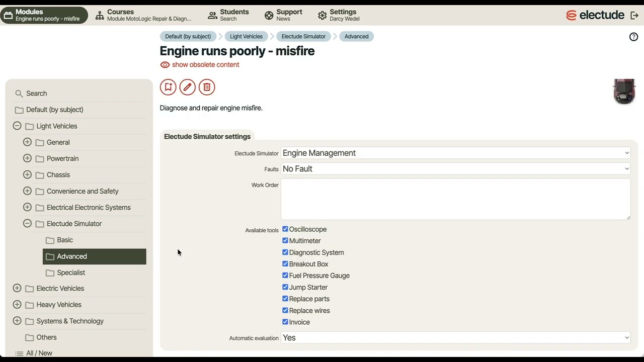Open the Electude Simulator dropdown
Image resolution: width=644 pixels, height=362 pixels.
click(x=455, y=153)
